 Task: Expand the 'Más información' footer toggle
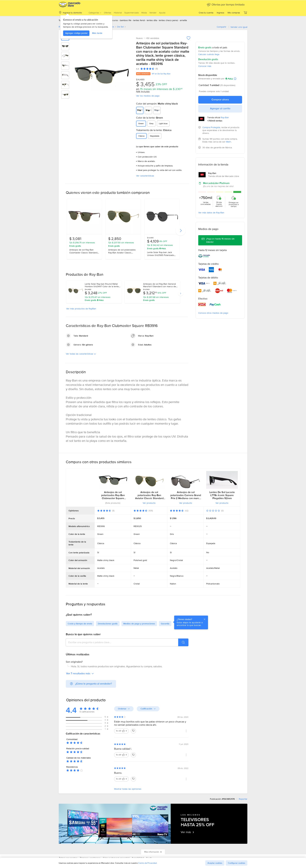[153, 852]
